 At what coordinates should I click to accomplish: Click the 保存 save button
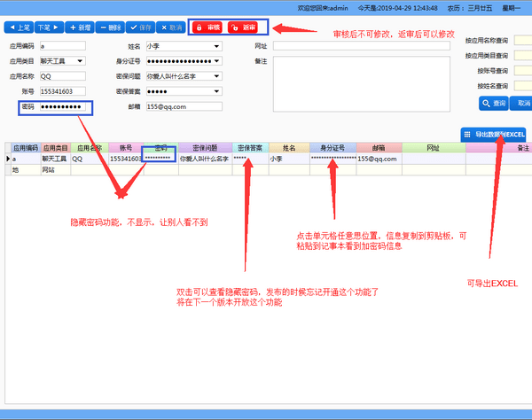tap(140, 27)
